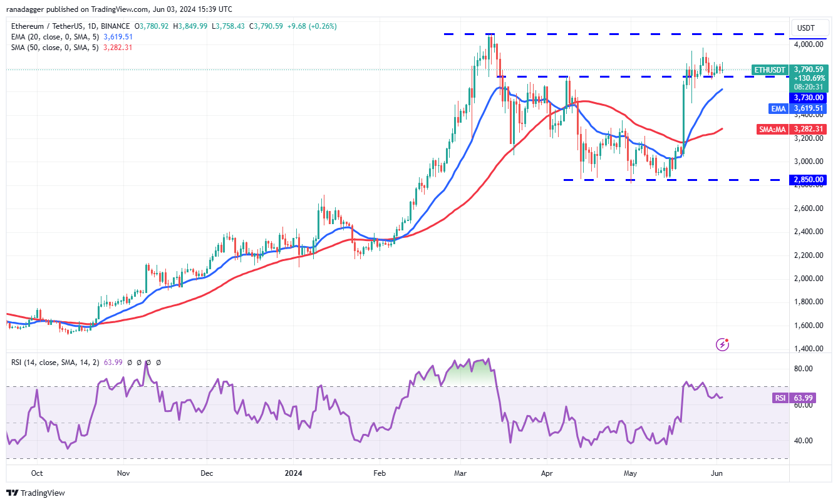The width and height of the screenshot is (838, 504).
Task: Select the ETHUSDT price label tag
Action: [x=770, y=70]
